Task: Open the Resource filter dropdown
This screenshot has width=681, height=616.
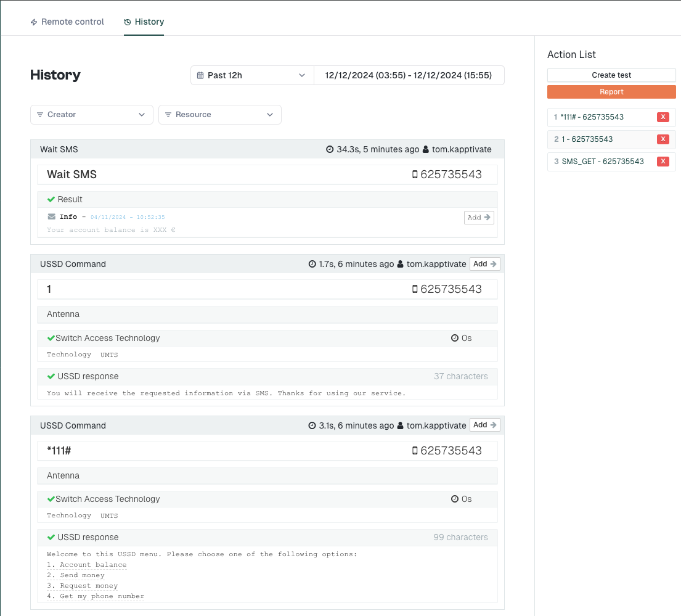Action: 219,115
